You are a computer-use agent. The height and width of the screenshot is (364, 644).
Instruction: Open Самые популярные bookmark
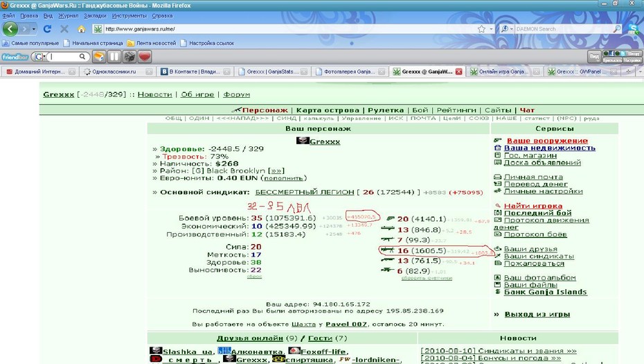(30, 43)
